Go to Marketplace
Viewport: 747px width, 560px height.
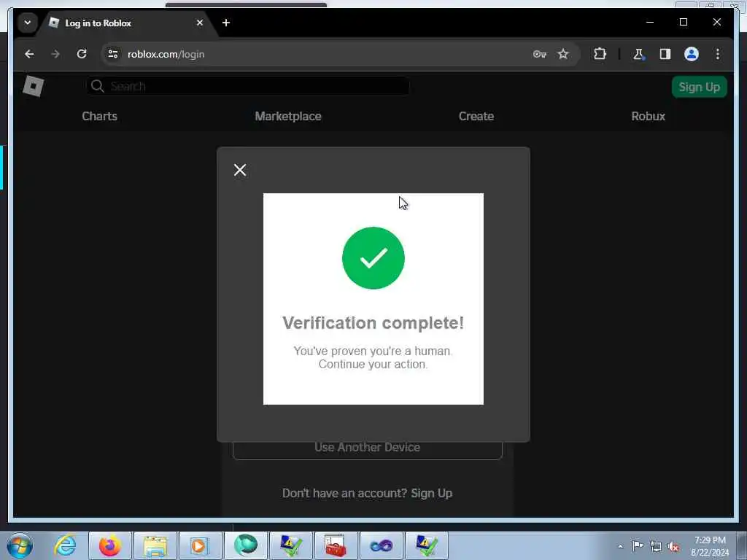(287, 116)
